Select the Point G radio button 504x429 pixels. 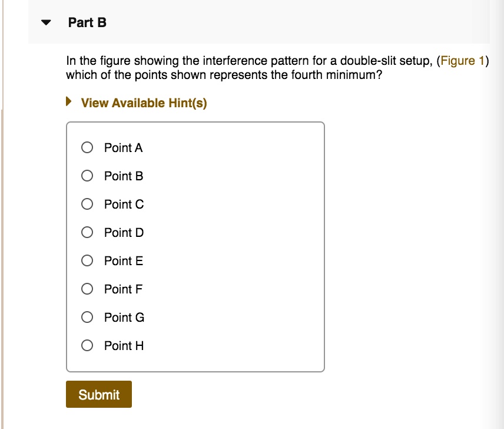coord(87,317)
